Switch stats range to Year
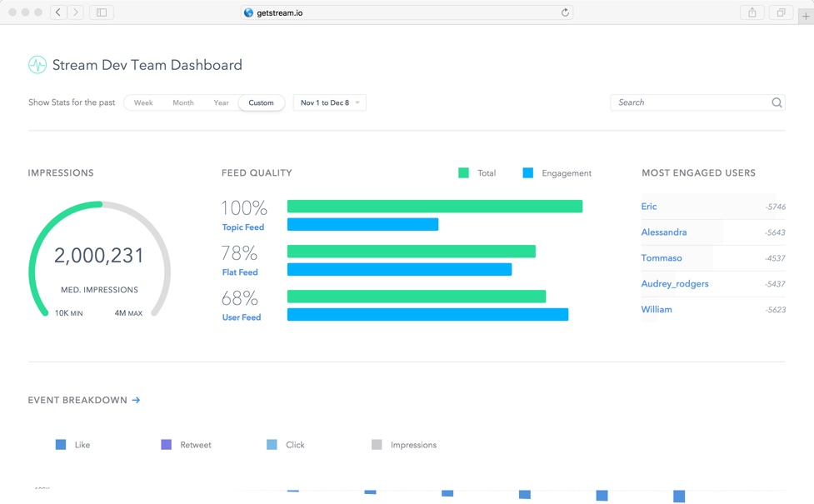 (x=221, y=102)
